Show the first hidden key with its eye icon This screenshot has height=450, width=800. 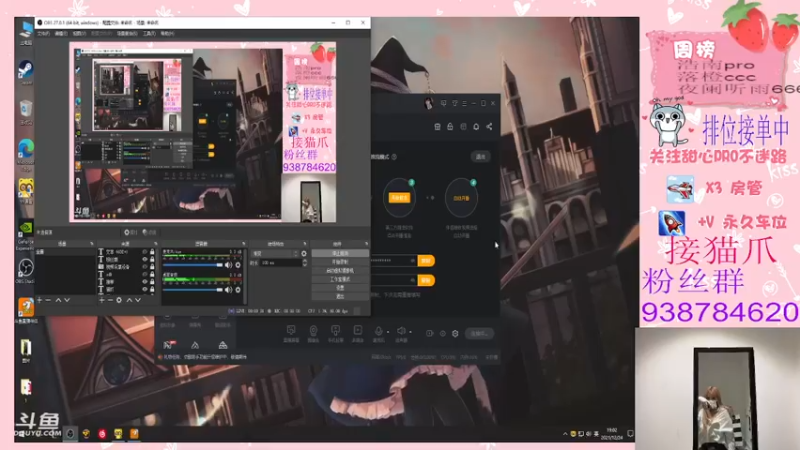(x=412, y=261)
